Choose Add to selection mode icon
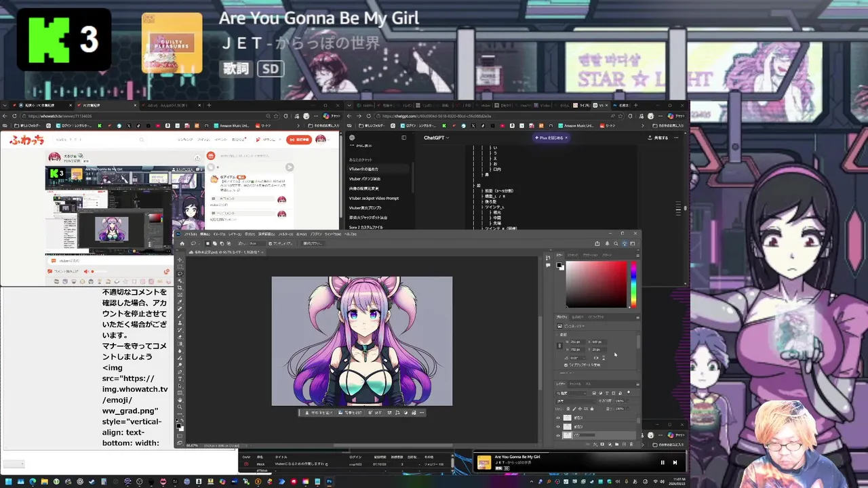This screenshot has width=868, height=488. [x=214, y=243]
